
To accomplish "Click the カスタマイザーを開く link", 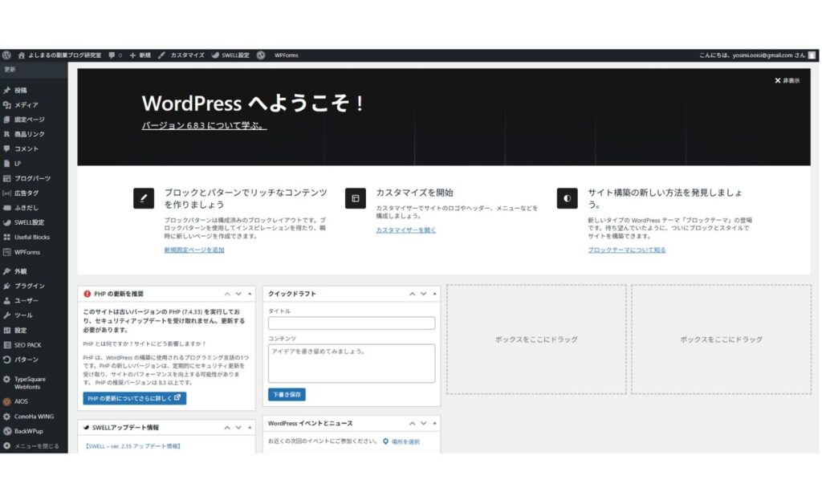I will pyautogui.click(x=405, y=230).
